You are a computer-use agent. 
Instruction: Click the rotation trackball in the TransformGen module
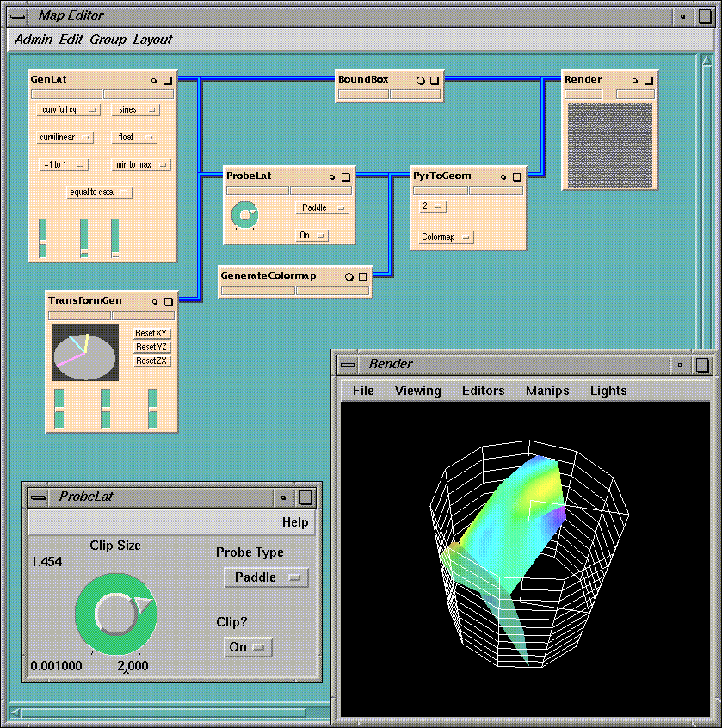pyautogui.click(x=84, y=352)
